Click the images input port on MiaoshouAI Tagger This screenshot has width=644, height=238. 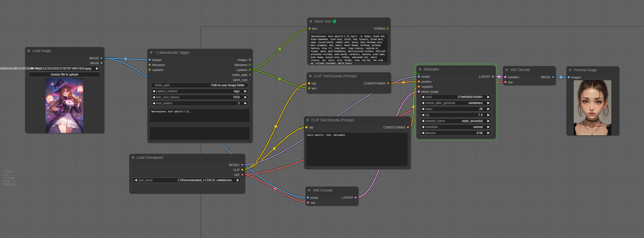pos(150,60)
